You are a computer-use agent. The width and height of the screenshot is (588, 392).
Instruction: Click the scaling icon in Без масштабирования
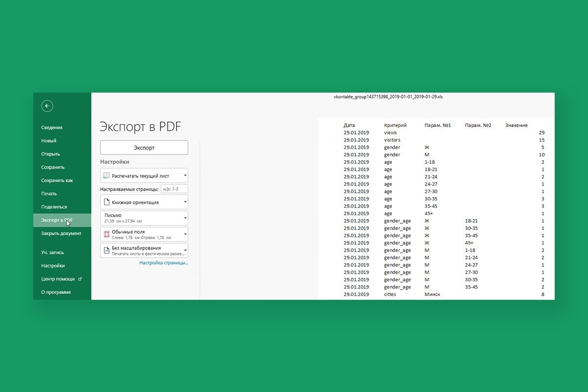coord(106,250)
